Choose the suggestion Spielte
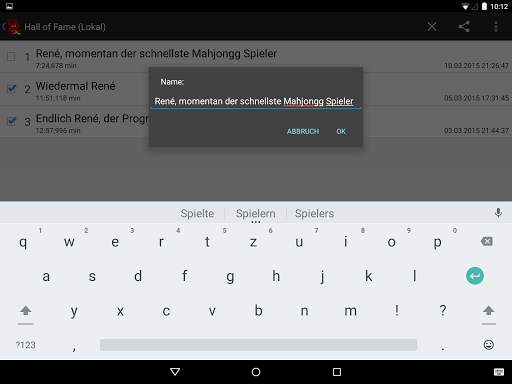The height and width of the screenshot is (384, 512). coord(197,213)
